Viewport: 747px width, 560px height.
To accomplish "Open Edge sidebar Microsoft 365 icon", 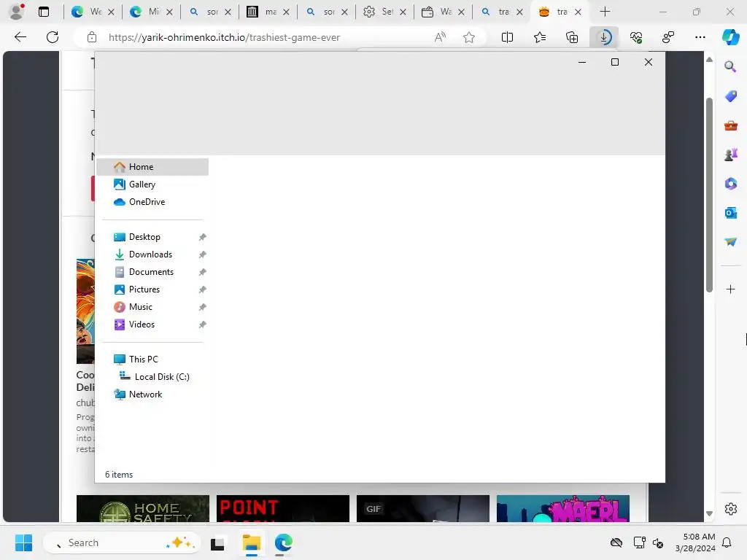I will pyautogui.click(x=731, y=183).
